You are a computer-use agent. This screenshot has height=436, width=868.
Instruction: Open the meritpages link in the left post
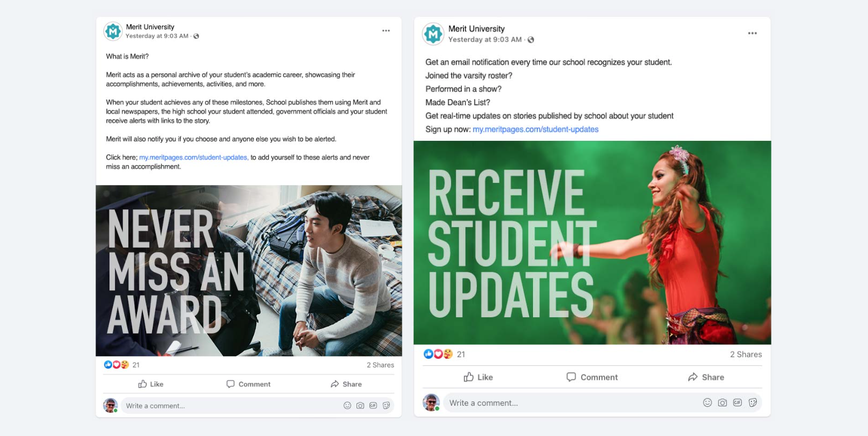[193, 158]
